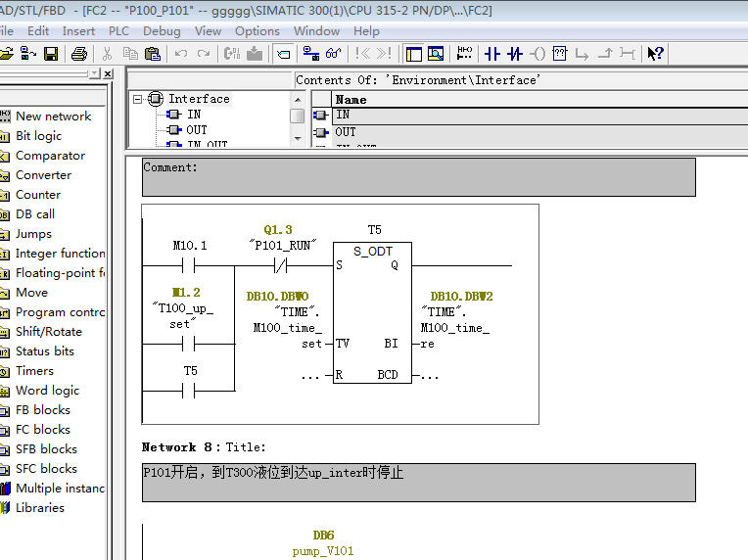Expand the Comparator folder

click(x=50, y=156)
